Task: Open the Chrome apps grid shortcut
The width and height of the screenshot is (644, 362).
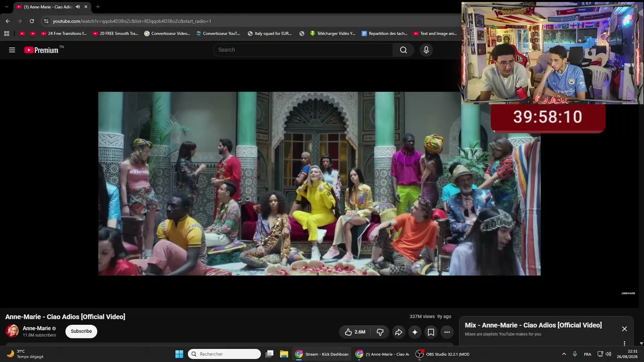Action: [x=7, y=34]
